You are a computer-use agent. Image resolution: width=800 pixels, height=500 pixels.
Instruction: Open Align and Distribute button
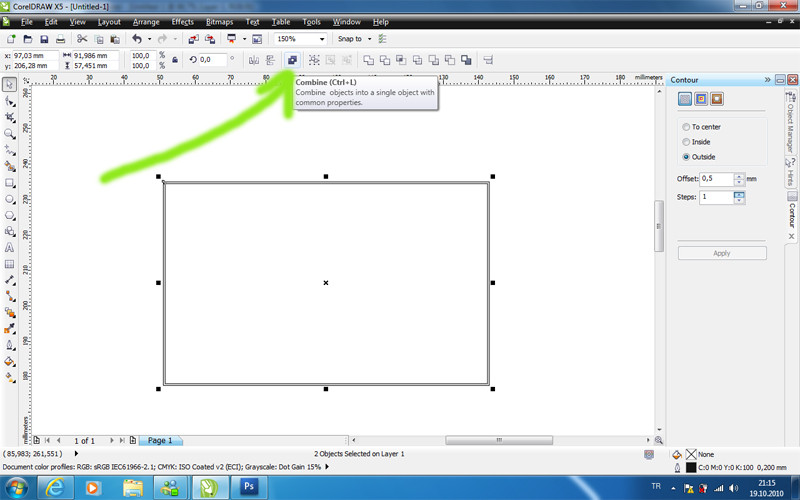pos(488,60)
